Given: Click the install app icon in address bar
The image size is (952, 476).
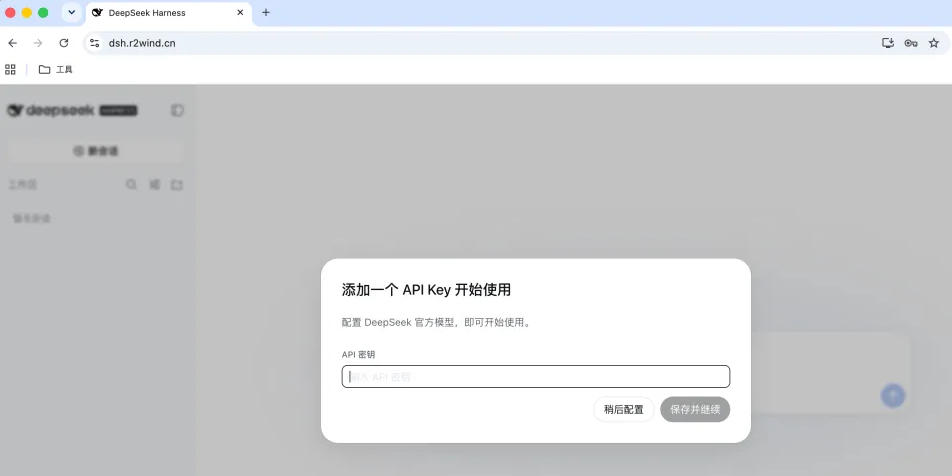Looking at the screenshot, I should [x=888, y=43].
